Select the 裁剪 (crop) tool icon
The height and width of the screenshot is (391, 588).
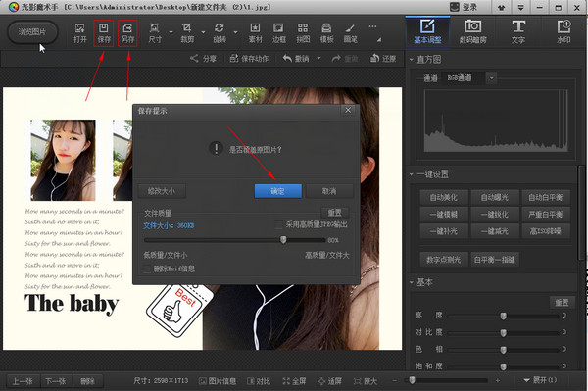coord(187,33)
